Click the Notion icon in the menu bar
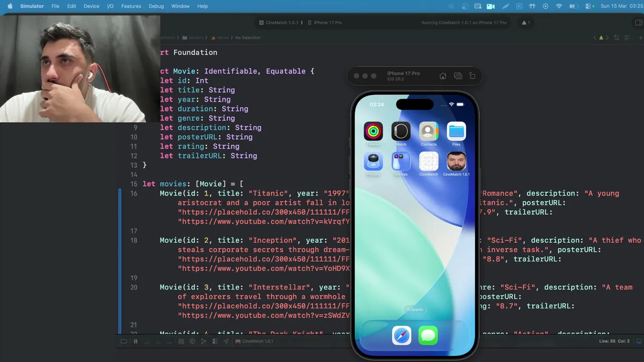 (x=519, y=6)
